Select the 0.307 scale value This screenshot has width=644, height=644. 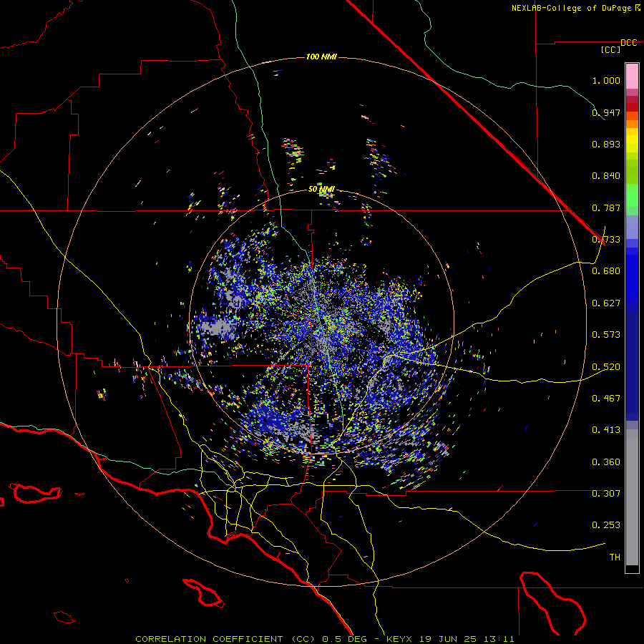point(606,493)
